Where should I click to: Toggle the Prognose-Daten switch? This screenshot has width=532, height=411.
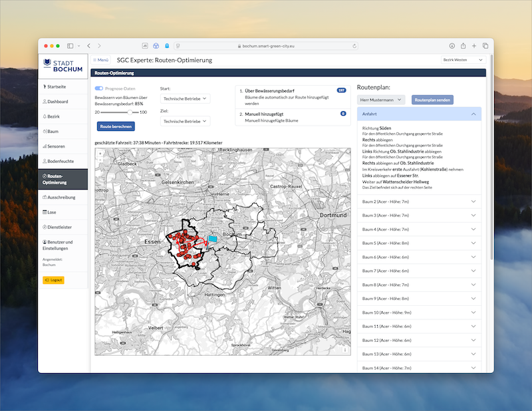click(x=99, y=88)
